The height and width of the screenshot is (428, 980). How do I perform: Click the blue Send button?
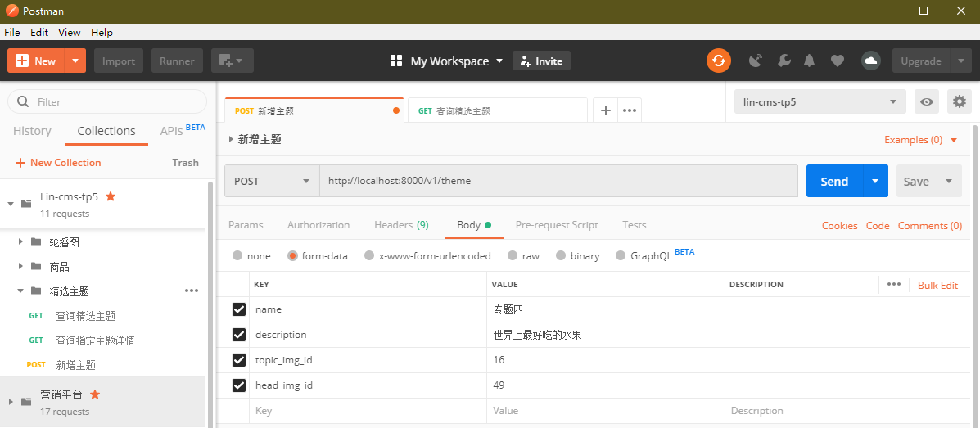tap(834, 181)
